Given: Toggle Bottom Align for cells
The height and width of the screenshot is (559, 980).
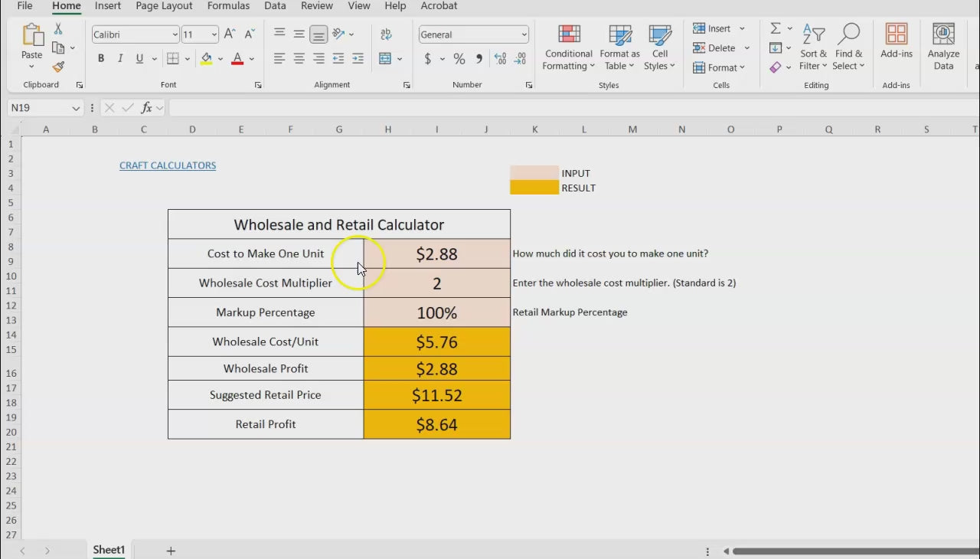Looking at the screenshot, I should pyautogui.click(x=318, y=34).
